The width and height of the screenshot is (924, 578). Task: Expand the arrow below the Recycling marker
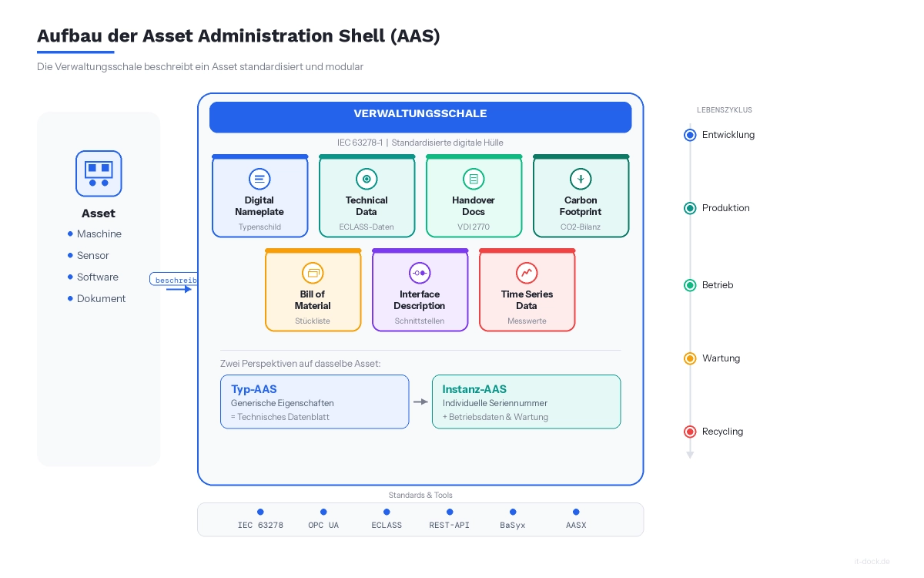point(690,455)
